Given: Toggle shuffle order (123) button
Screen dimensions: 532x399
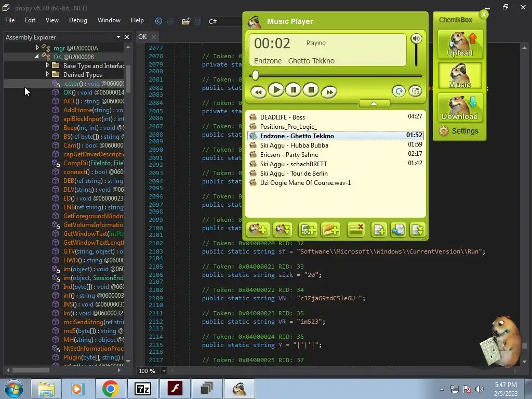Looking at the screenshot, I should [415, 91].
